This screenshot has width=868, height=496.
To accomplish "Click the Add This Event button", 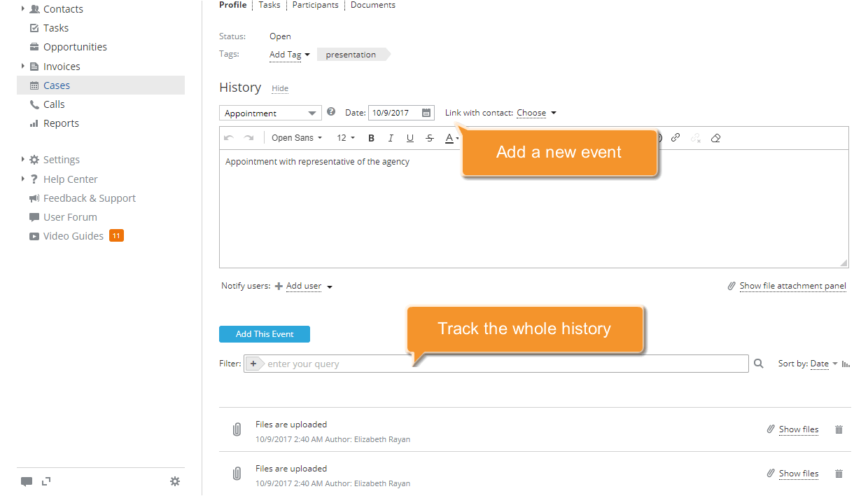I will tap(264, 334).
